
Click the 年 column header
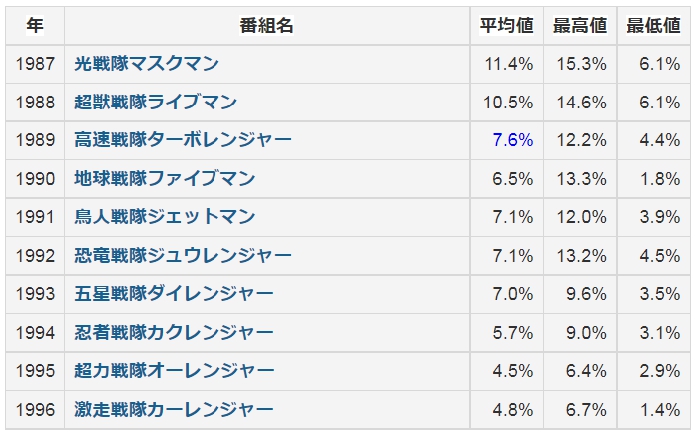[34, 26]
